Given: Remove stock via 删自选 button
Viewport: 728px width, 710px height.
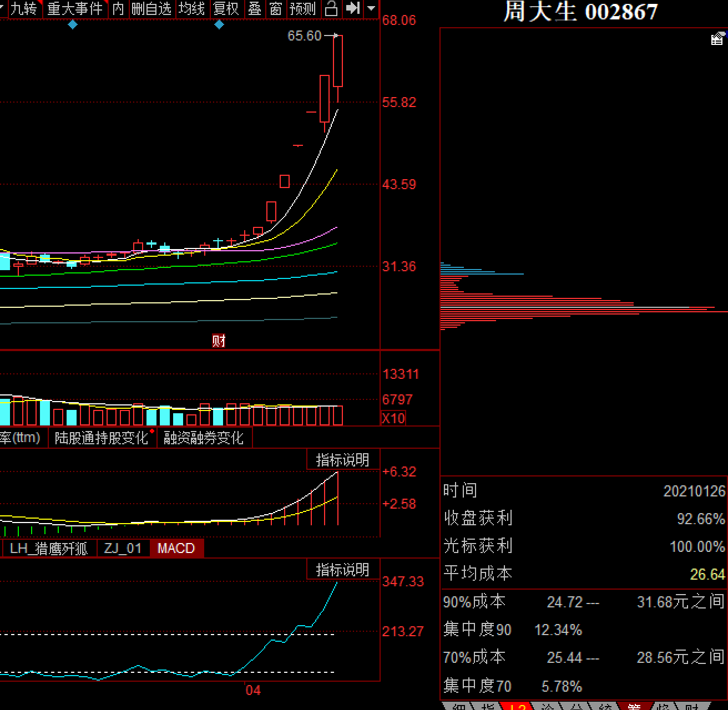Looking at the screenshot, I should 152,9.
